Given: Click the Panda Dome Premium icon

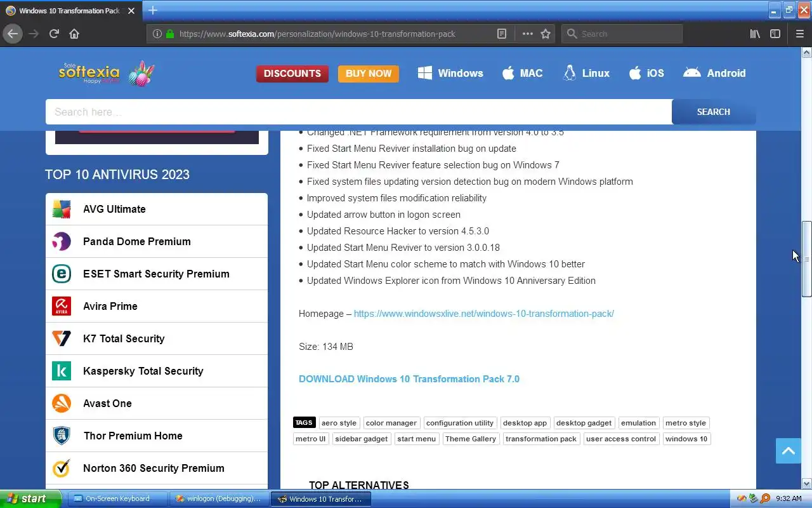Looking at the screenshot, I should [x=62, y=241].
